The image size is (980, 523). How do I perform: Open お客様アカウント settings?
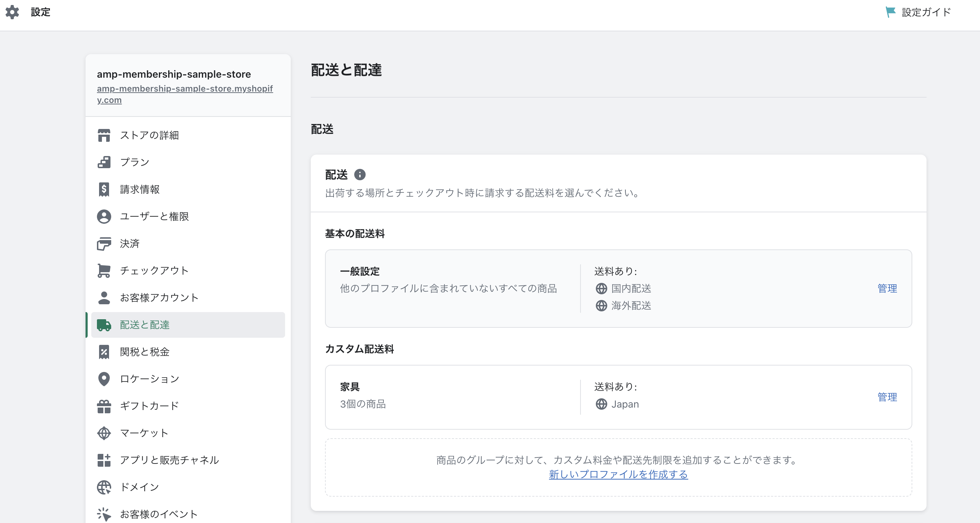click(188, 297)
